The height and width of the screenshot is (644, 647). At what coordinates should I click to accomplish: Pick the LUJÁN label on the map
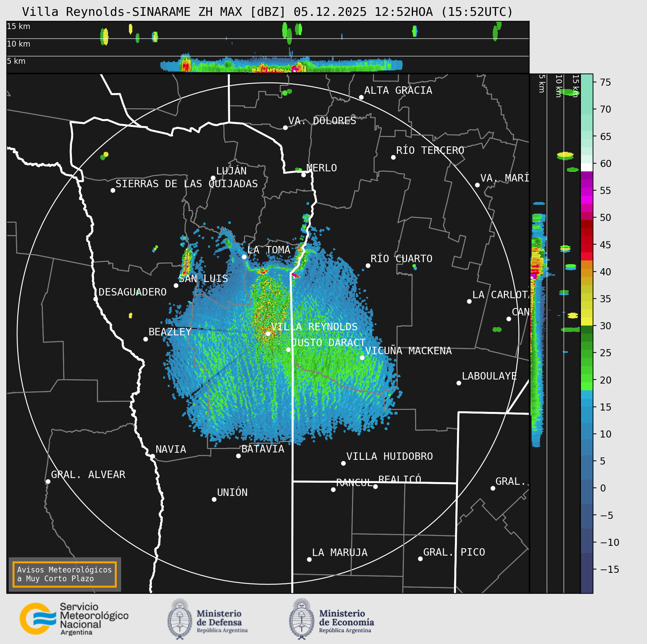[x=232, y=171]
